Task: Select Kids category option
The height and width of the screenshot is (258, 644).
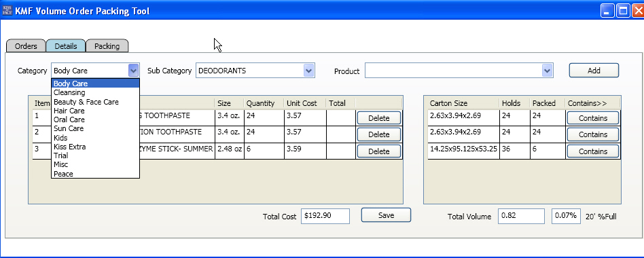Action: pos(95,138)
